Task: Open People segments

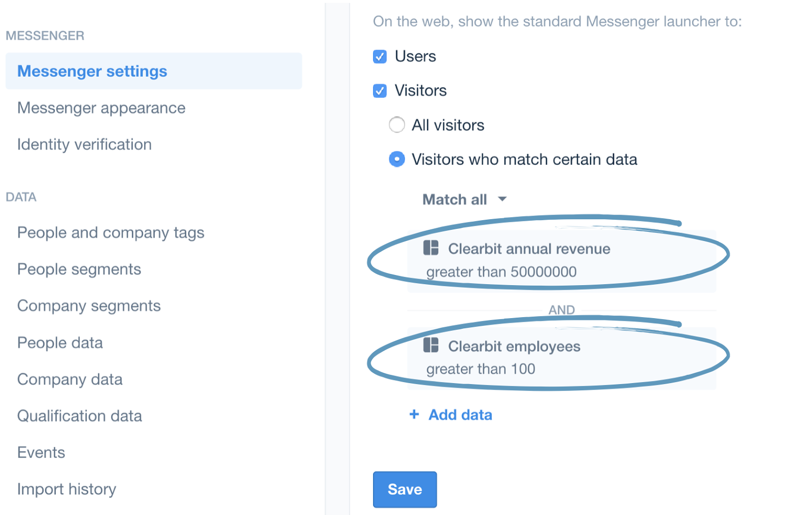Action: [x=79, y=269]
